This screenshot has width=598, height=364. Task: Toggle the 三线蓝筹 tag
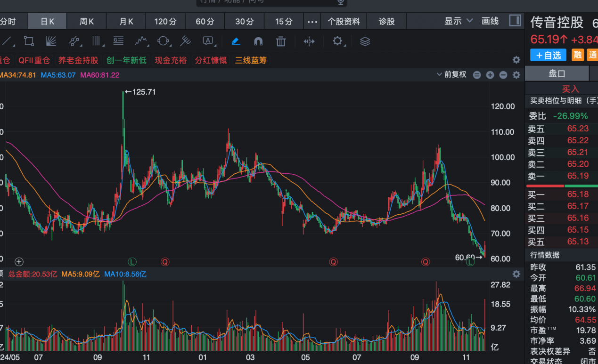(251, 60)
